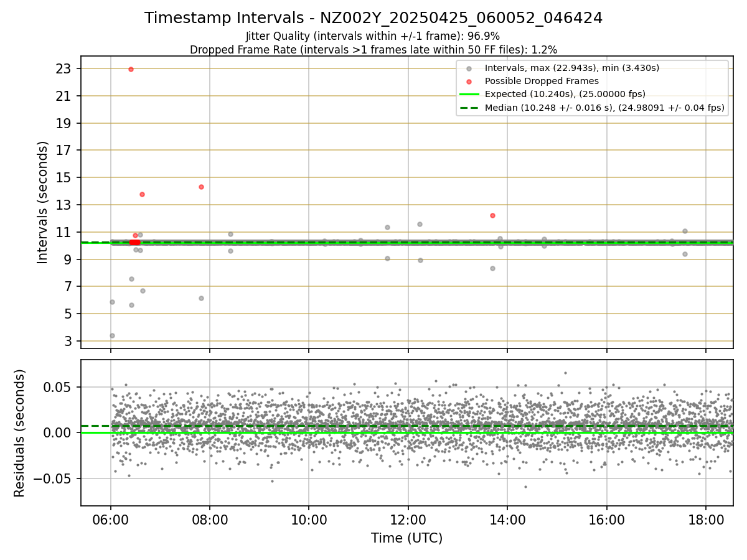The image size is (747, 560).
Task: Select the gray point near 8.3 s around 13:40
Action: 492,268
